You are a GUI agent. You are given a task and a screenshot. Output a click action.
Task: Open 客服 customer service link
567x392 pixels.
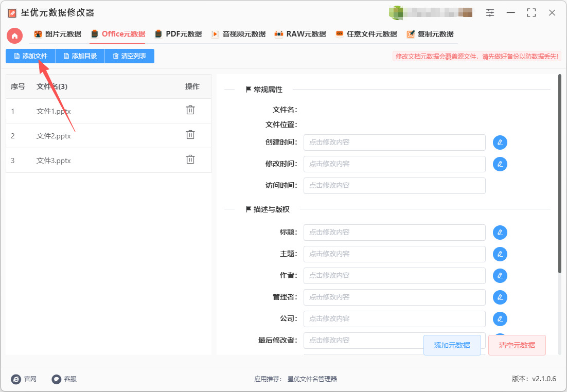(64, 379)
